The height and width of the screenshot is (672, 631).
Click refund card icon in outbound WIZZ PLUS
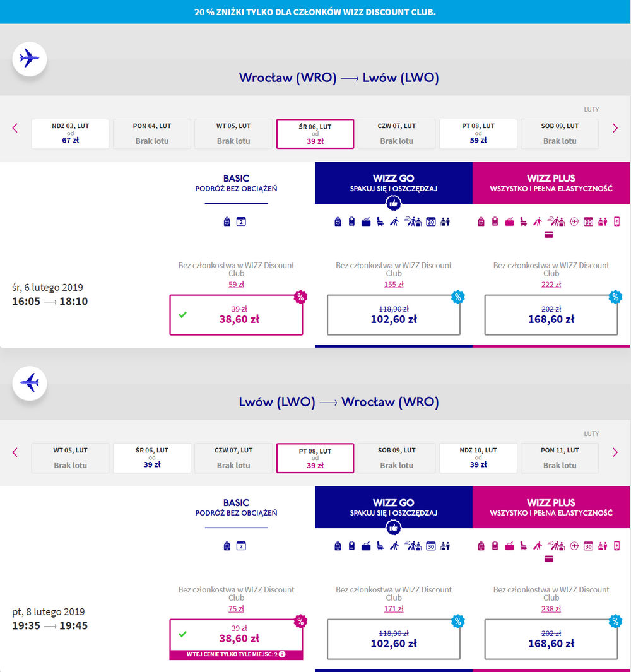(549, 235)
